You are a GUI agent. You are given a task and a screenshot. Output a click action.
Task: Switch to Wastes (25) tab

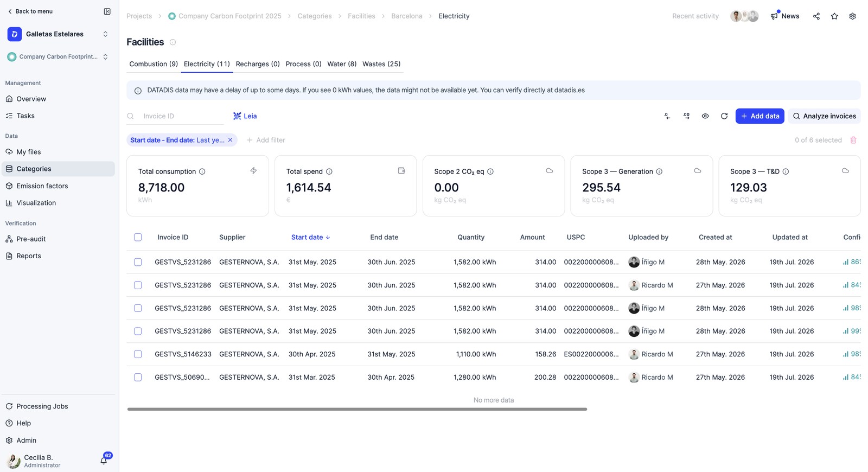[381, 64]
